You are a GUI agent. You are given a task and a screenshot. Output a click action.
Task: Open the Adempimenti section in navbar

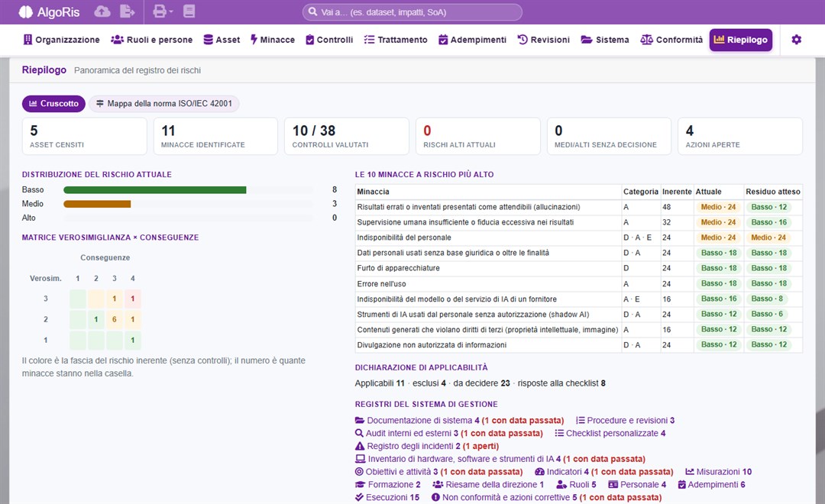click(473, 40)
